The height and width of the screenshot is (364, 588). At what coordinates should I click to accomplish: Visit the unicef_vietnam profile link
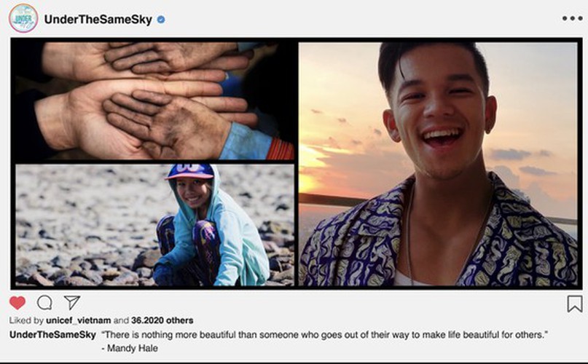click(79, 320)
